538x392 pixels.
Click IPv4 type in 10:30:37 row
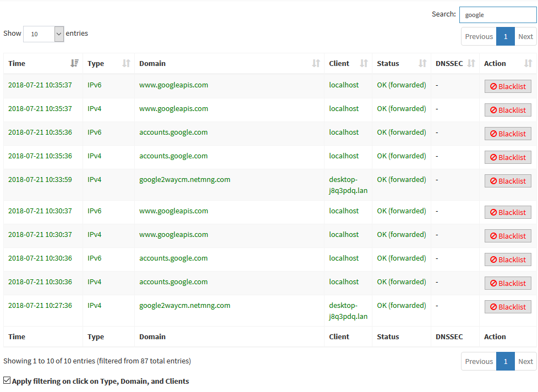click(x=94, y=234)
